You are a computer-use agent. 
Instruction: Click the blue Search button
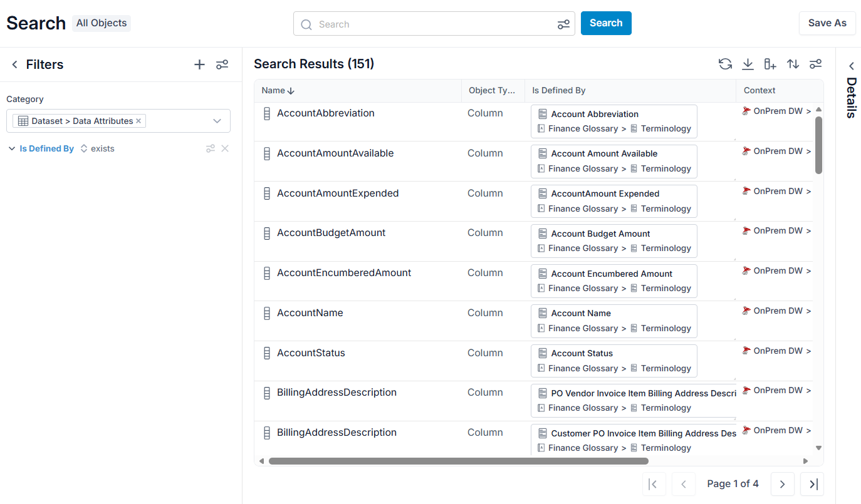click(x=606, y=23)
